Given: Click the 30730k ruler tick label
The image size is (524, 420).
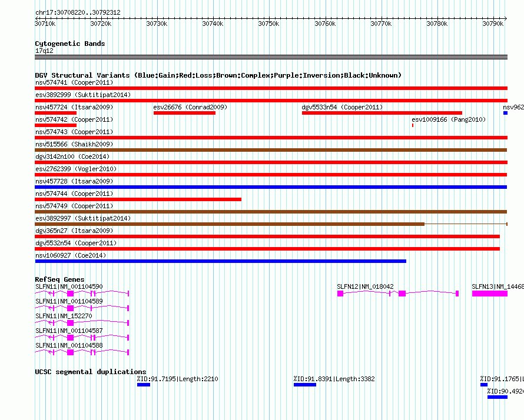Looking at the screenshot, I should click(x=157, y=24).
